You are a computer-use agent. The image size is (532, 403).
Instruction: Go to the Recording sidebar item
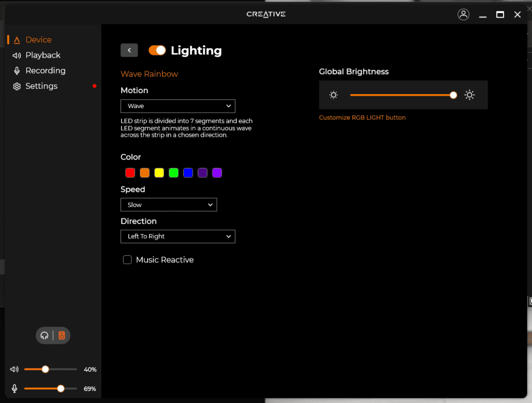[x=45, y=71]
